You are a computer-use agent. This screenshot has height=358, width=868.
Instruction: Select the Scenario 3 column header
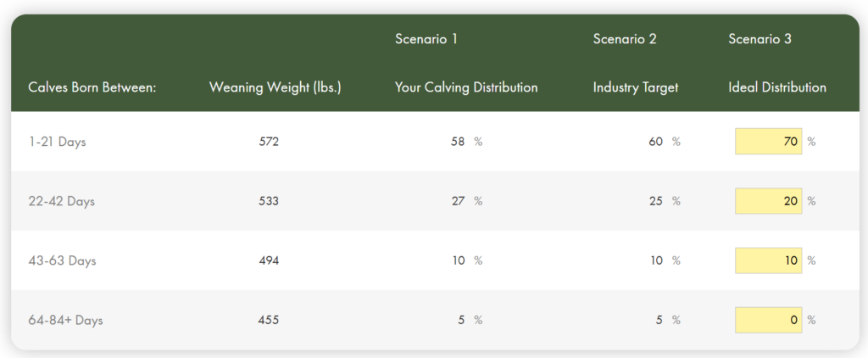click(x=759, y=39)
